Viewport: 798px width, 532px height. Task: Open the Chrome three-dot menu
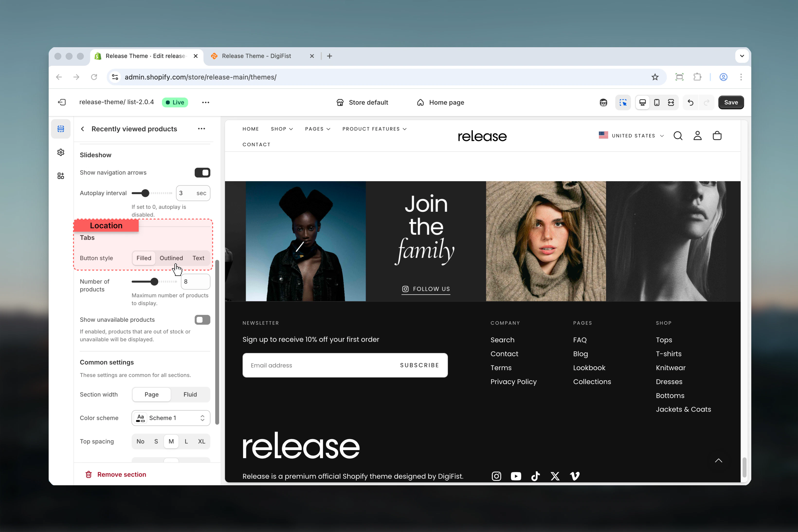[741, 77]
